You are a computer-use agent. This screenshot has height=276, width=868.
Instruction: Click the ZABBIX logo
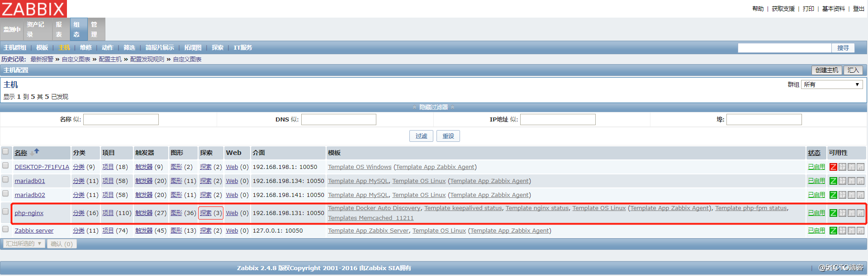pyautogui.click(x=33, y=9)
